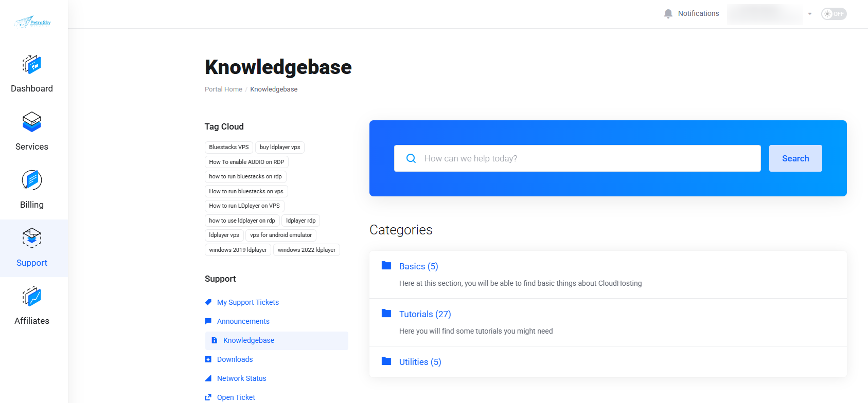868x403 pixels.
Task: Click the blurred username in header
Action: (x=765, y=14)
